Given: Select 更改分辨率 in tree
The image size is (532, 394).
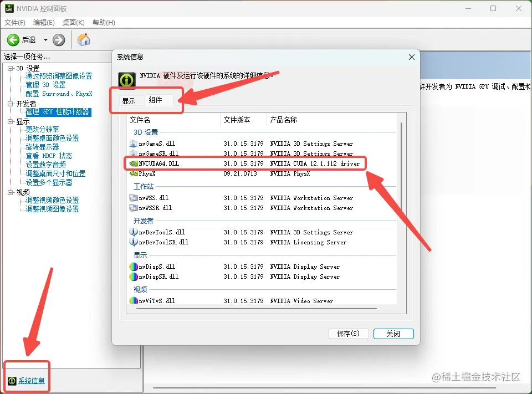Looking at the screenshot, I should point(43,129).
